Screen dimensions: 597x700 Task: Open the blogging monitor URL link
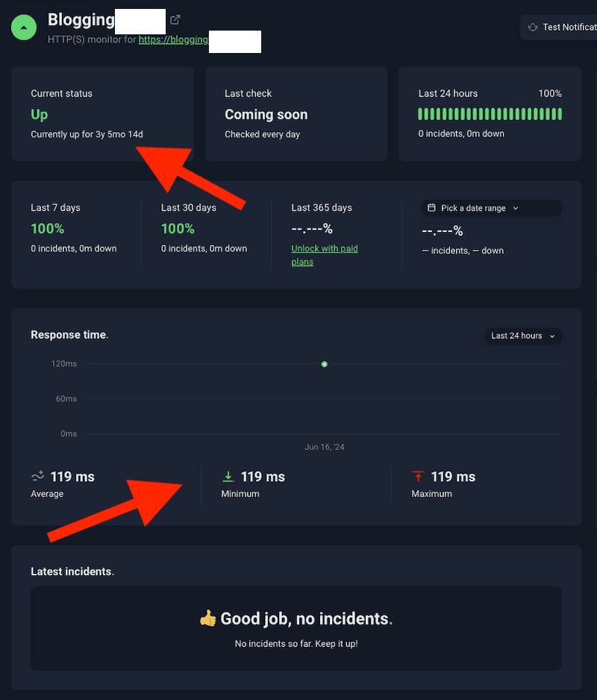coord(173,40)
